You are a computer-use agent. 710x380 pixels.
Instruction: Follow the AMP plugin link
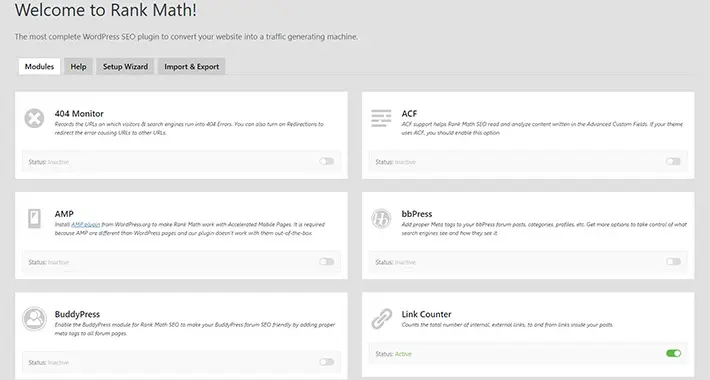[x=86, y=225]
